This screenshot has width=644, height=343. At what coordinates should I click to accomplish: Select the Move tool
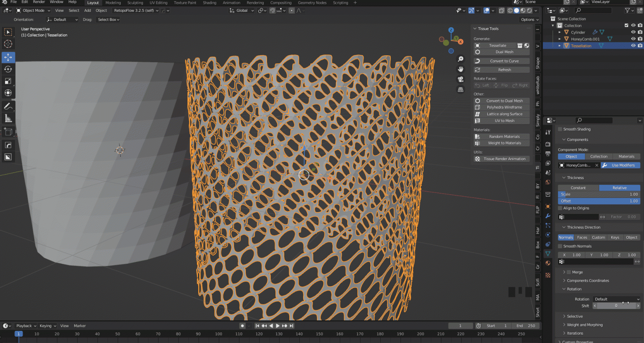coord(8,57)
